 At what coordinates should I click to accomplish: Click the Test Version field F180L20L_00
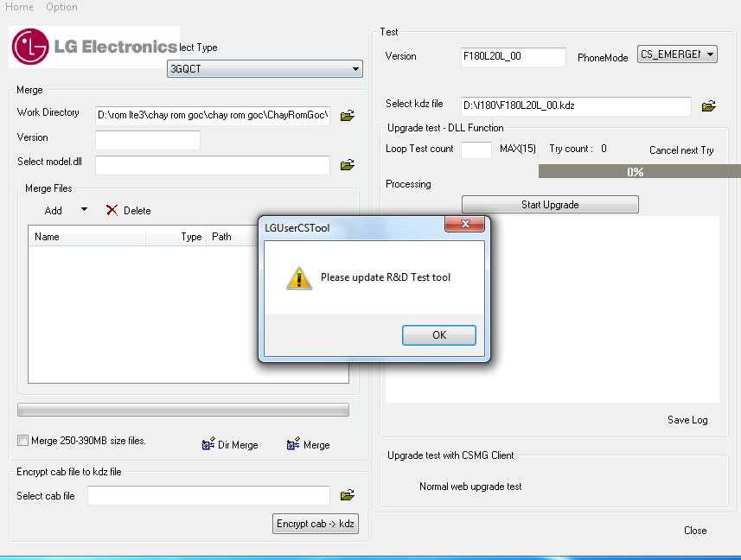pyautogui.click(x=514, y=57)
